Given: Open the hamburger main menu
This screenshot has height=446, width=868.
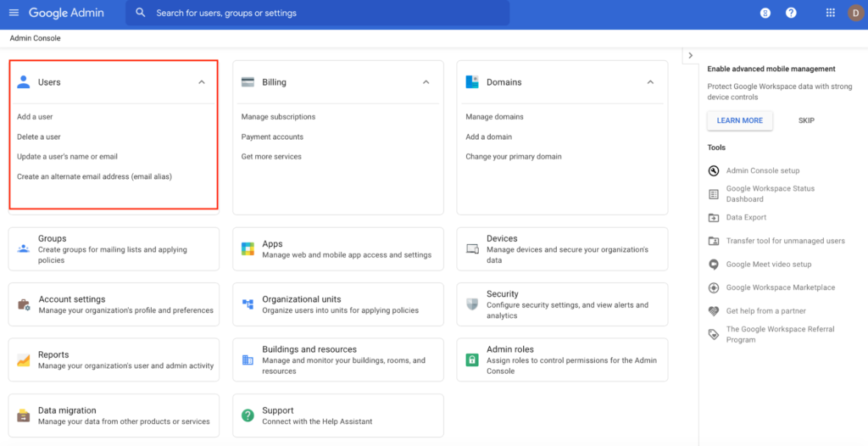Looking at the screenshot, I should (14, 13).
